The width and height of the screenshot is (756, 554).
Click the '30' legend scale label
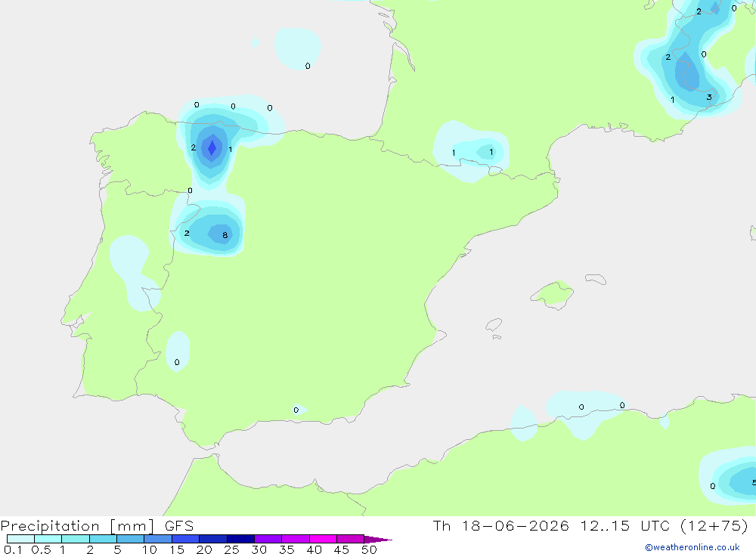click(x=259, y=549)
